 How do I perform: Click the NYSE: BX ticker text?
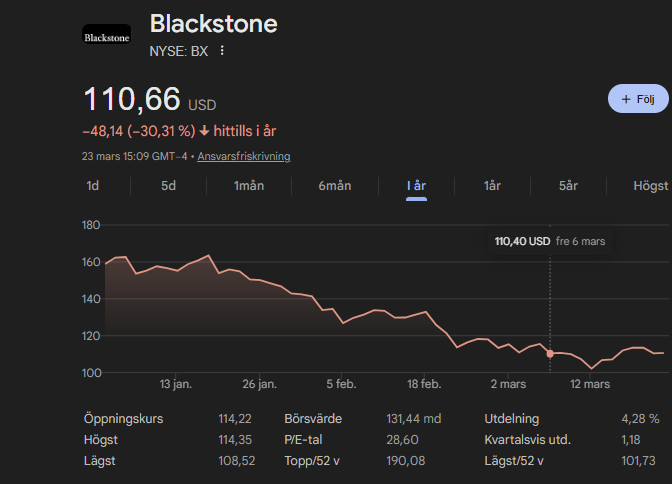coord(179,51)
